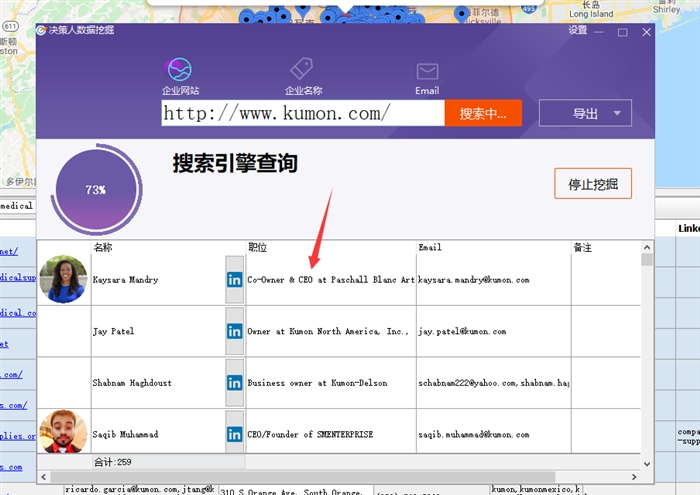Maximize the 决策人数据挖掘 window
The height and width of the screenshot is (495, 700).
pos(622,32)
